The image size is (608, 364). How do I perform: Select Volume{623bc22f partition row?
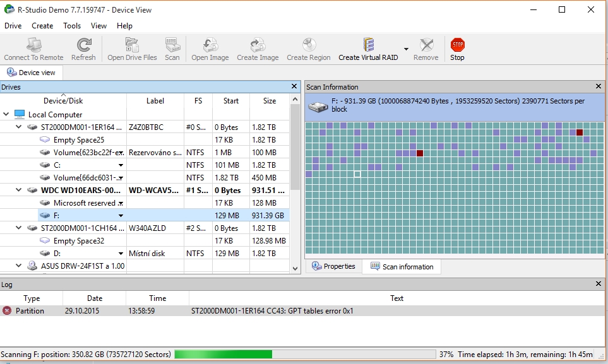[145, 152]
